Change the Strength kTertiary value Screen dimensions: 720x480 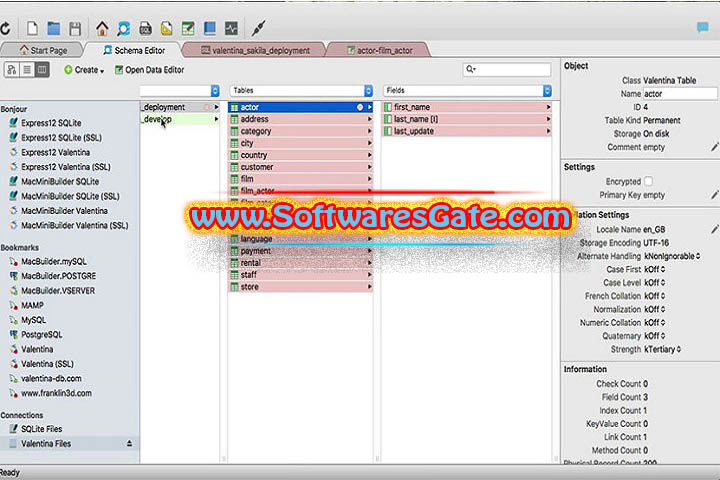coord(663,349)
